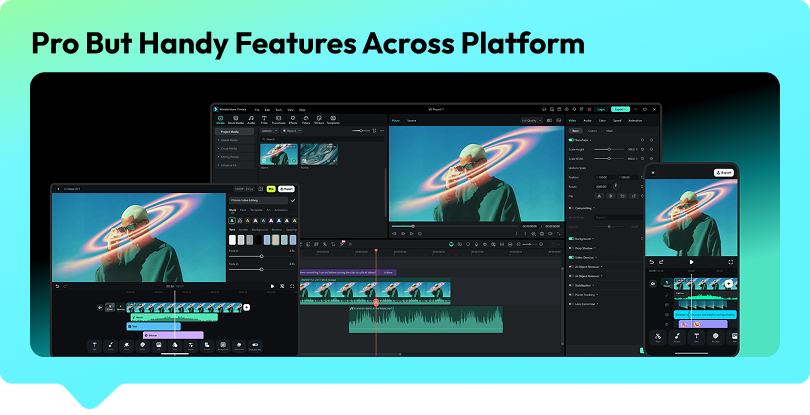Select the second media thumbnail in Project Media

[x=319, y=154]
